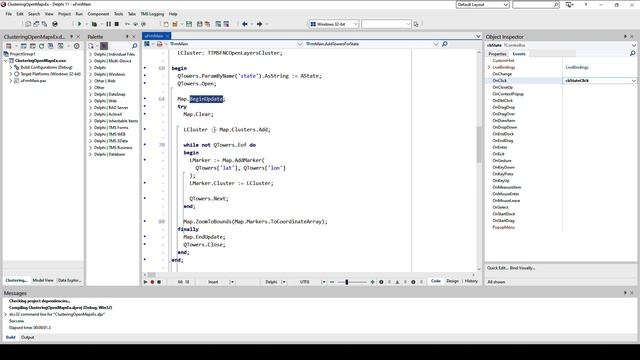Expand the Delphi | TMS WEB palette category
Screen dimensions: 640x360
coord(91,134)
